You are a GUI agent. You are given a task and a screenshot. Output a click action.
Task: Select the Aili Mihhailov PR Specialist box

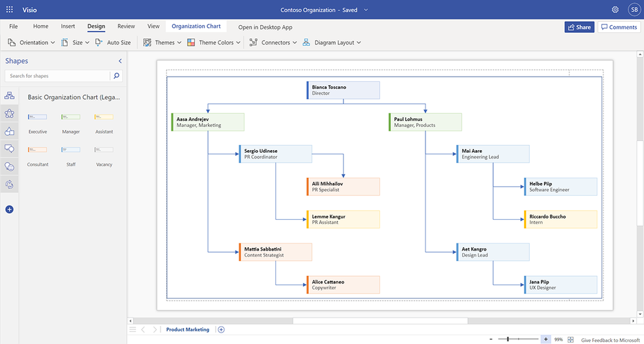click(x=343, y=186)
